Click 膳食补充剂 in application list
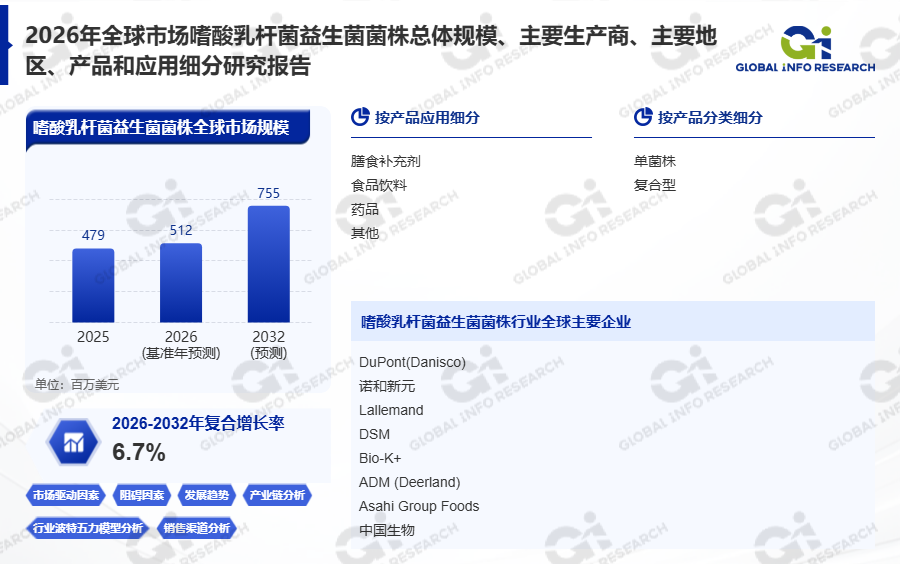Viewport: 900px width, 564px height. tap(386, 161)
